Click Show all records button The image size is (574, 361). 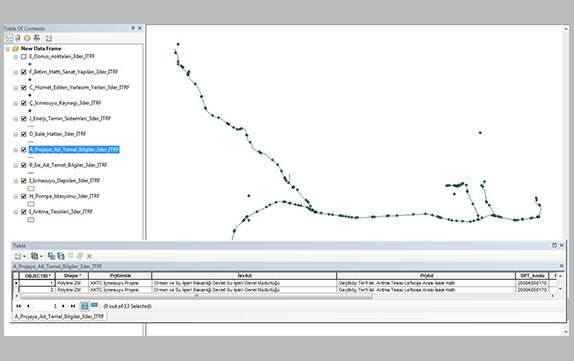click(85, 306)
